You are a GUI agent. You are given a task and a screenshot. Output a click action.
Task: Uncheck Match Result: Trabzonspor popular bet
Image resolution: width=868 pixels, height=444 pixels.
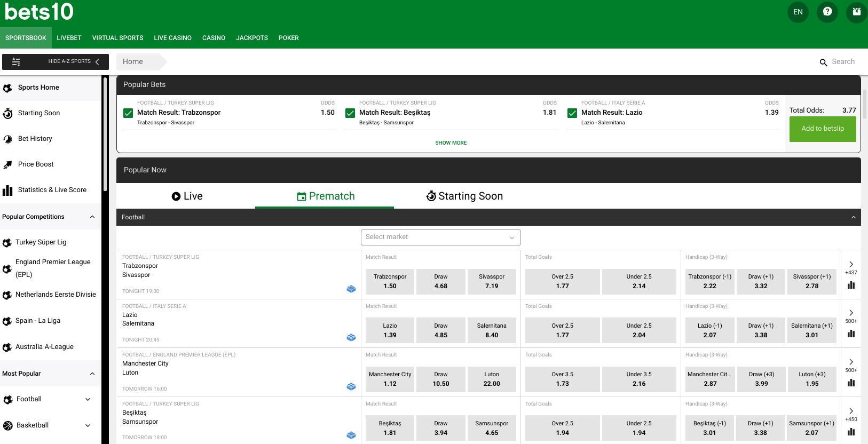pos(128,113)
